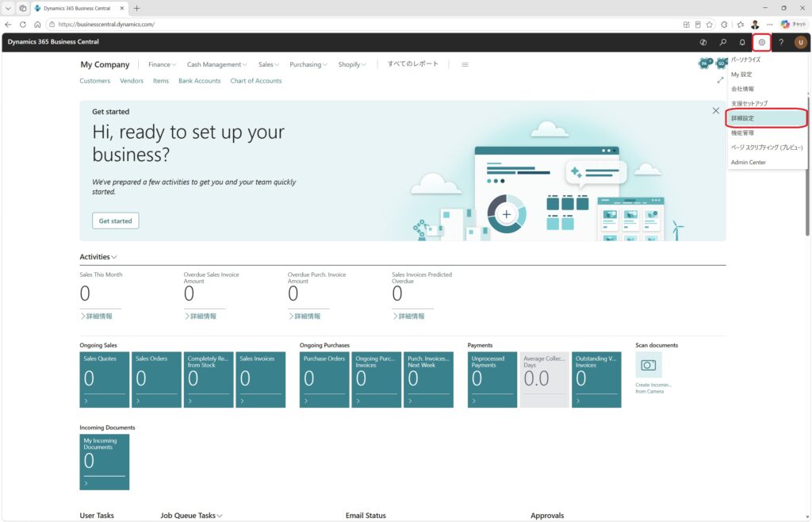Open browser favorites list icon

pos(741,25)
